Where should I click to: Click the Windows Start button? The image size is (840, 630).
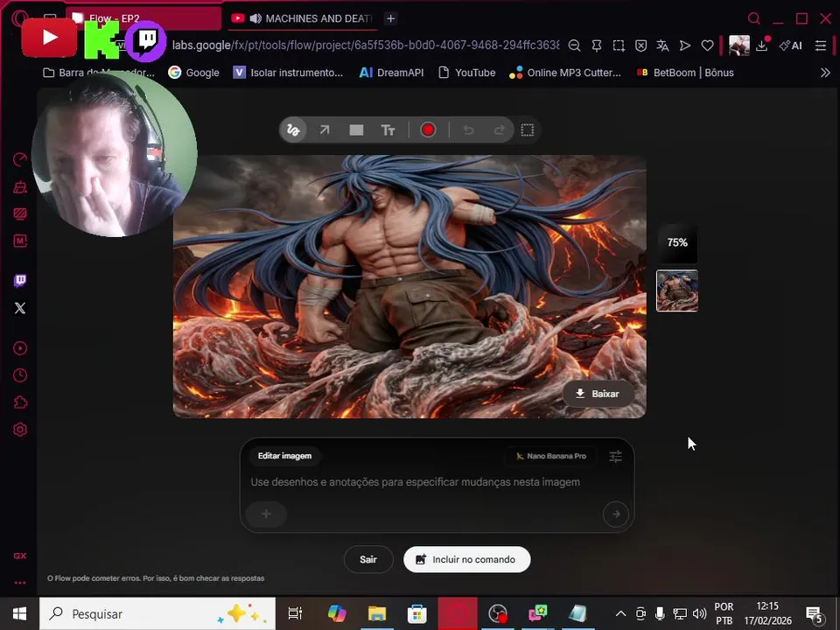(19, 614)
